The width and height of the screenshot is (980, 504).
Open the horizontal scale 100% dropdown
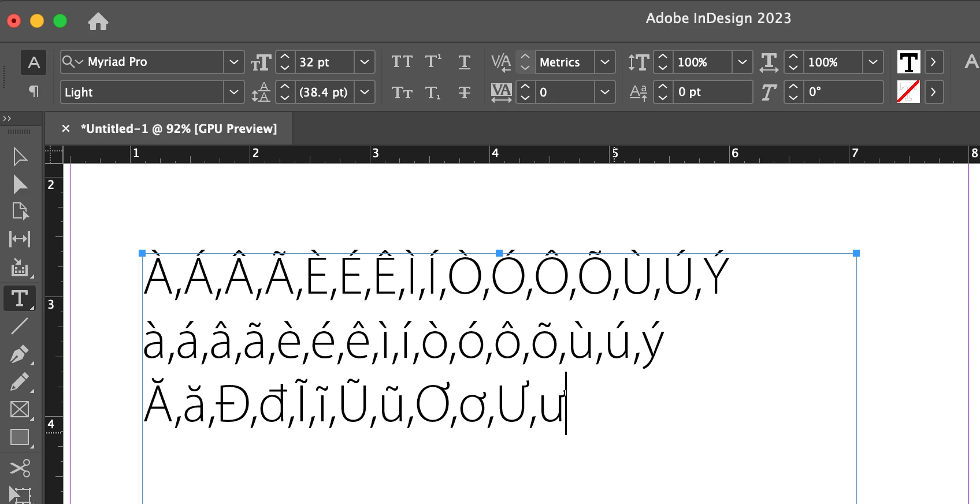[x=873, y=62]
